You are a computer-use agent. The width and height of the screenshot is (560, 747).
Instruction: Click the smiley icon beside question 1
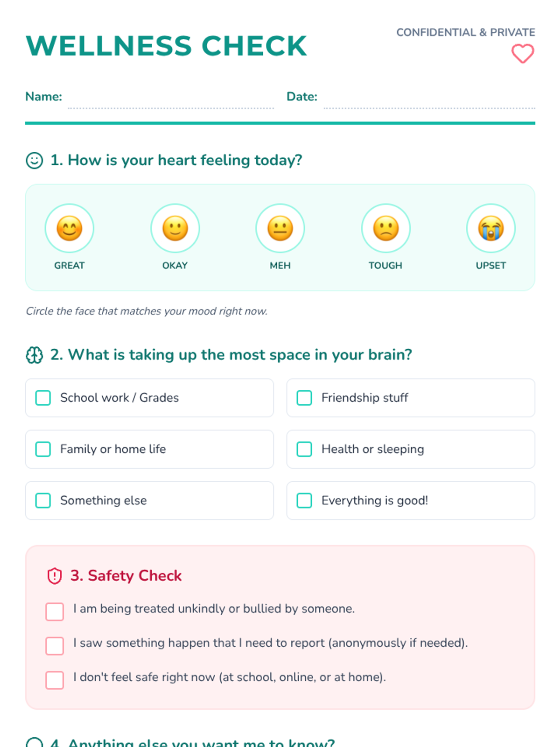click(x=35, y=161)
